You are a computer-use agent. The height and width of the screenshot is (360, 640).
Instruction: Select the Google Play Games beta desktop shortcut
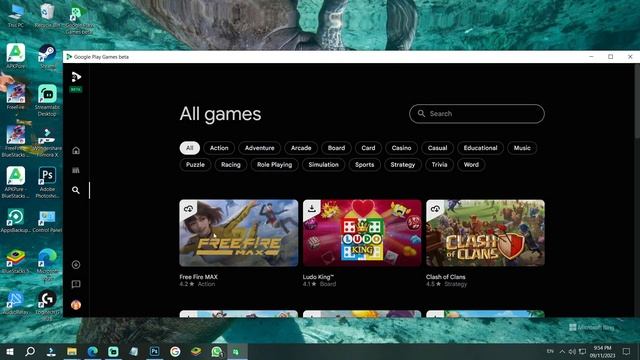[79, 20]
